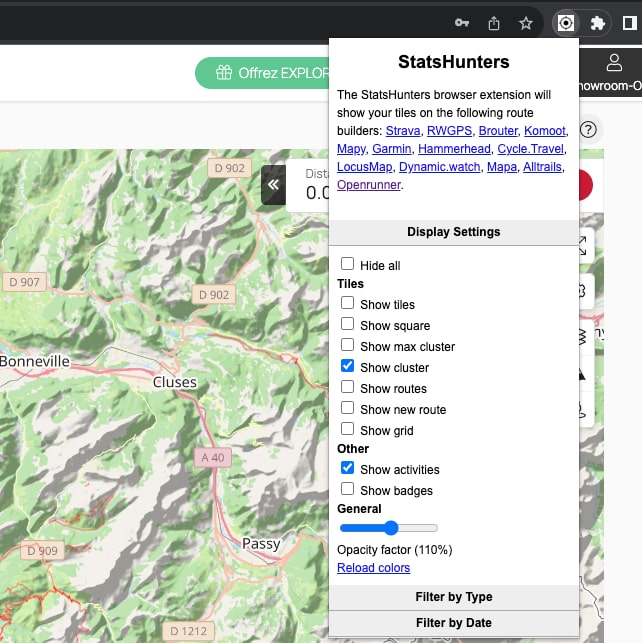The height and width of the screenshot is (643, 642).
Task: Enable the Show routes checkbox
Action: pyautogui.click(x=347, y=387)
